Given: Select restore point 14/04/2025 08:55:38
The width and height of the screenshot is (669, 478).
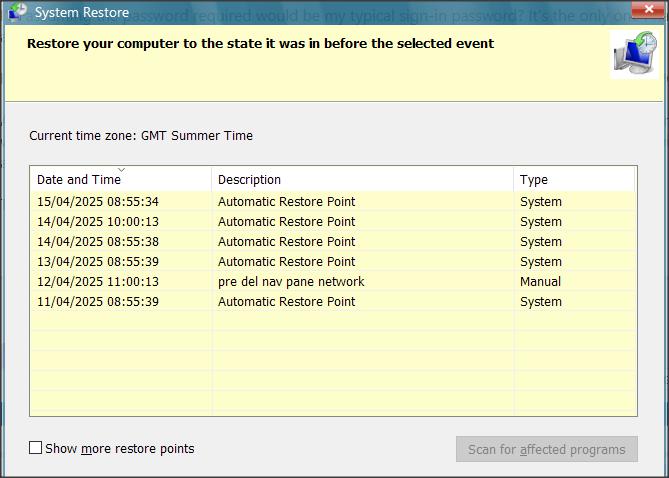Looking at the screenshot, I should [x=333, y=242].
